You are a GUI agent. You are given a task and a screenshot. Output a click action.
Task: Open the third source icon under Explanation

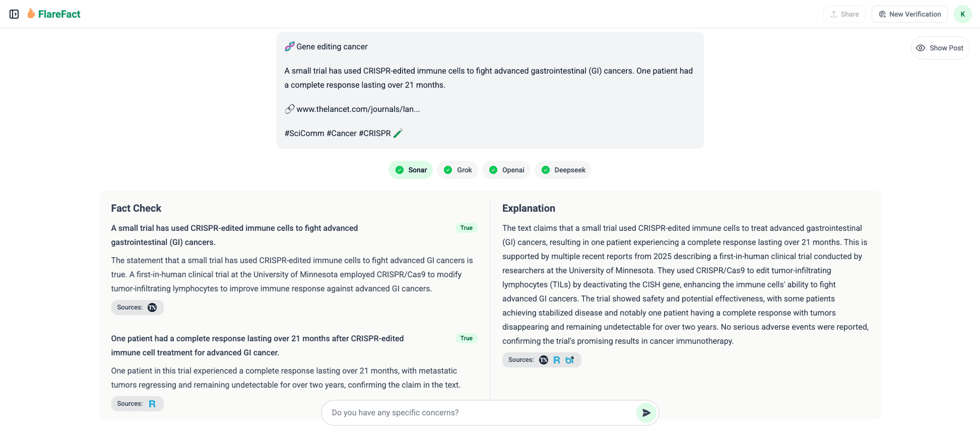click(570, 360)
